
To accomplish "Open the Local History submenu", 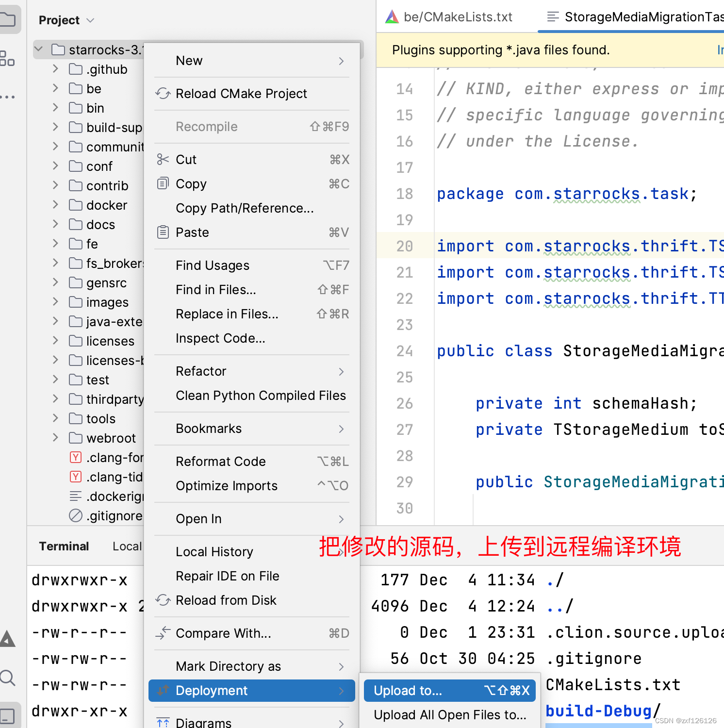I will pyautogui.click(x=252, y=552).
